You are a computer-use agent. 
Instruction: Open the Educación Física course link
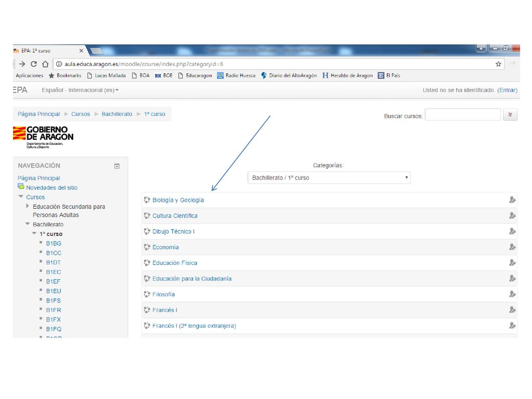click(x=175, y=263)
